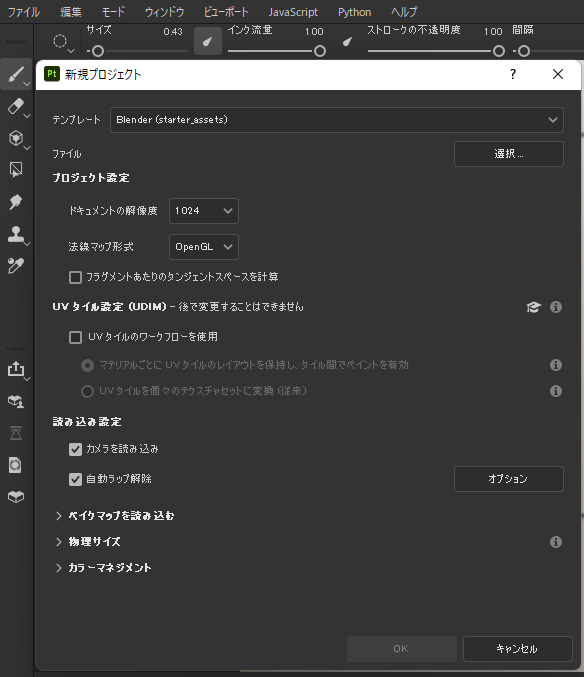Uncheck the 自動ラップ解除 checkbox

tap(76, 479)
